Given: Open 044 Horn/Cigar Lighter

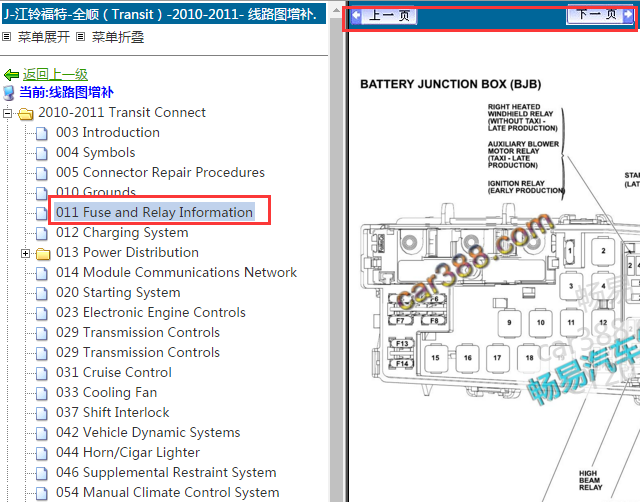Looking at the screenshot, I should (x=128, y=453).
